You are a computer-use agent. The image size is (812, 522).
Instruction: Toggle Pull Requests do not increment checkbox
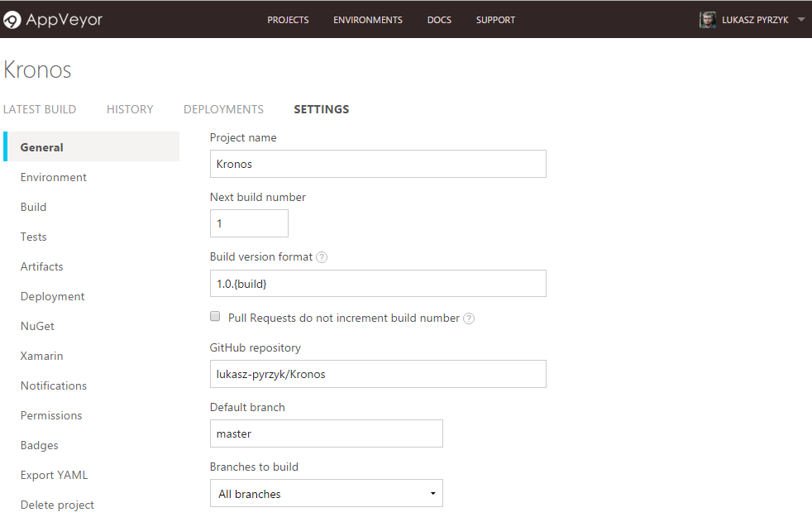[215, 316]
